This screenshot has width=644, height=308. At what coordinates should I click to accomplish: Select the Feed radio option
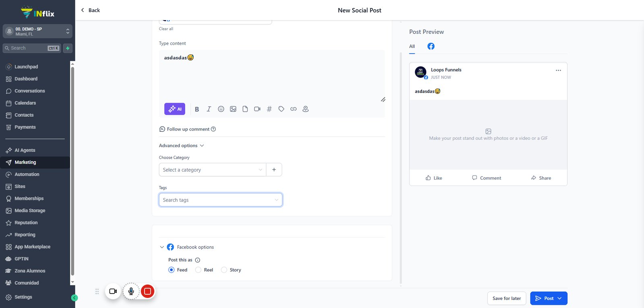click(171, 270)
